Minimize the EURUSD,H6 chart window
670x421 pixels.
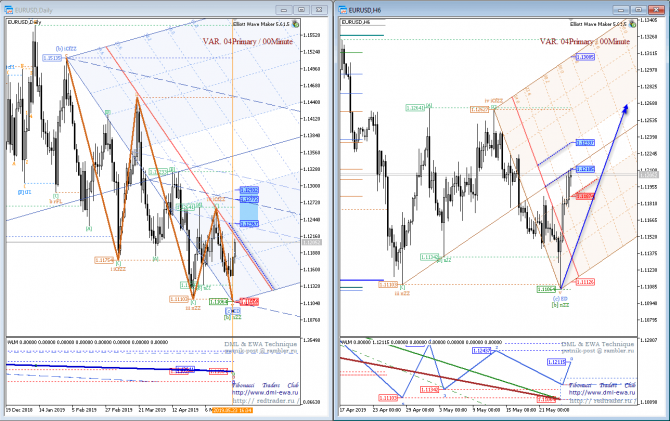tap(620, 10)
